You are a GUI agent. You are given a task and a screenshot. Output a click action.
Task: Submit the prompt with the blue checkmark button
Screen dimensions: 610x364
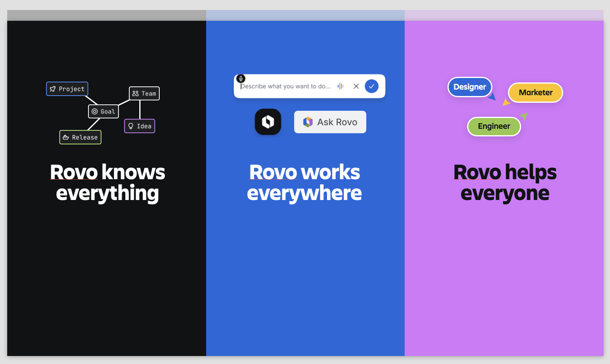pos(371,86)
